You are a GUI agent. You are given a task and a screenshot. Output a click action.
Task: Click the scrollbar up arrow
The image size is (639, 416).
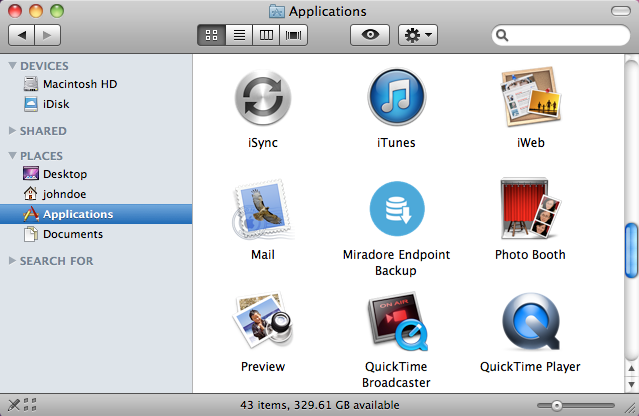pyautogui.click(x=631, y=368)
